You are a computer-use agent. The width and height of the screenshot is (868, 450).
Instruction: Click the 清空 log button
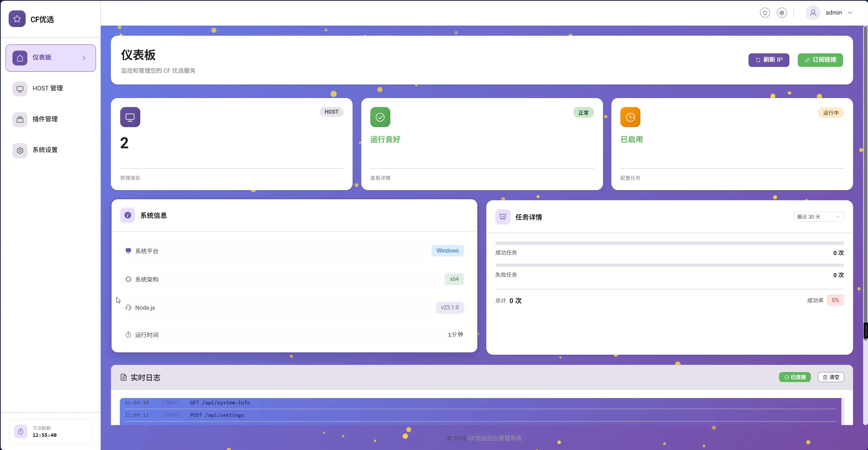831,377
